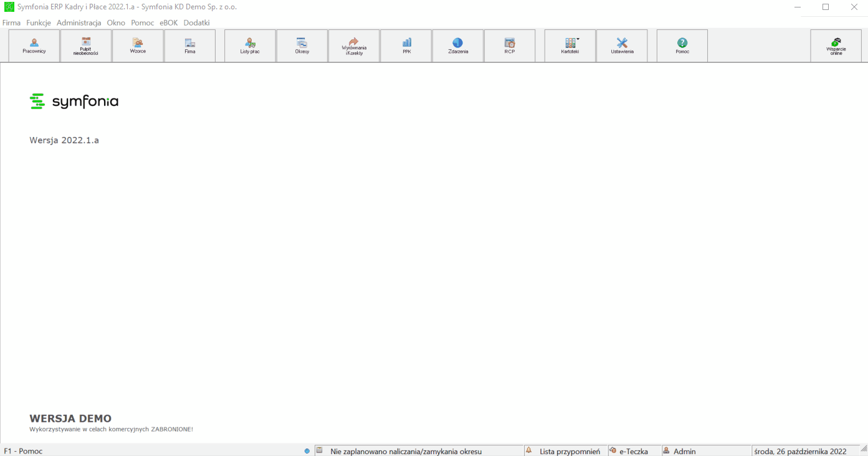
Task: Click e-Teczka in the status bar
Action: 634,451
